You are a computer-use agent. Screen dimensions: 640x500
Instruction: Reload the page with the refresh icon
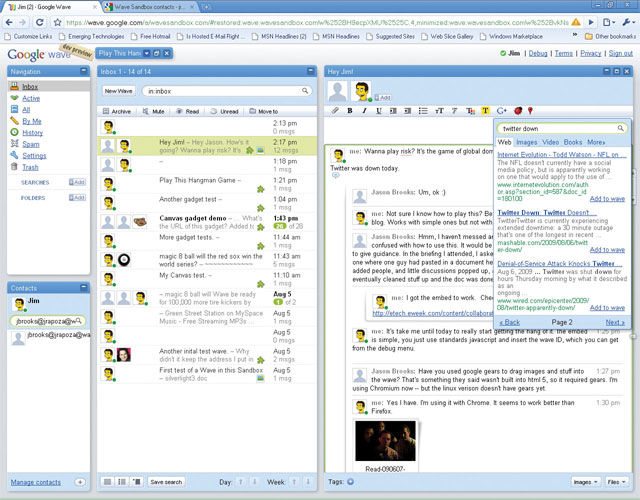click(40, 22)
